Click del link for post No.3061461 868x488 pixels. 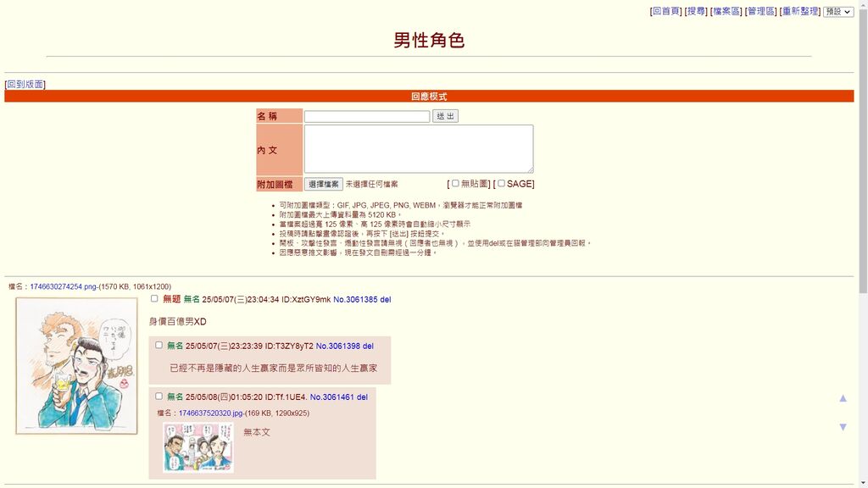362,396
